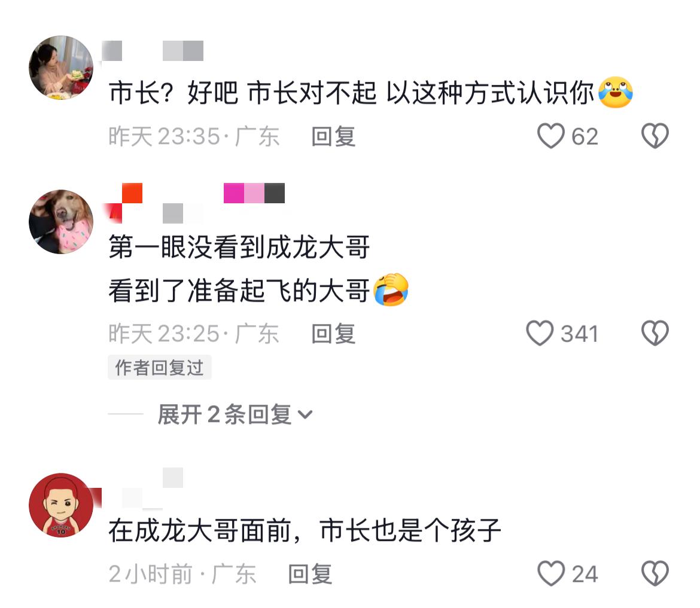
Task: Tap the blurred username above 第一眼没看到成龙大哥
Action: pos(193,203)
